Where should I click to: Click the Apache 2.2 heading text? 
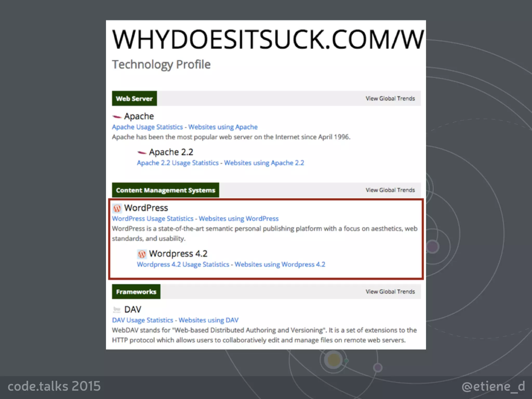click(x=171, y=152)
